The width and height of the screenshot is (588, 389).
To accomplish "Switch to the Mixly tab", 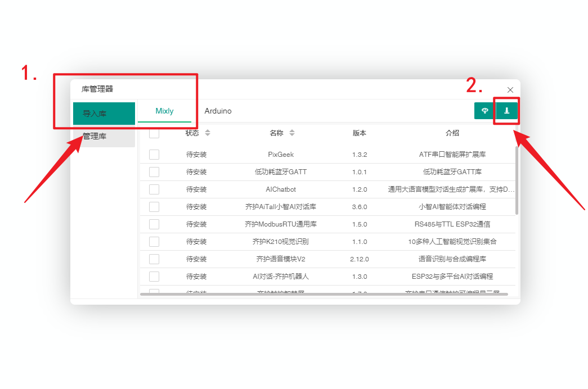I will [x=165, y=111].
